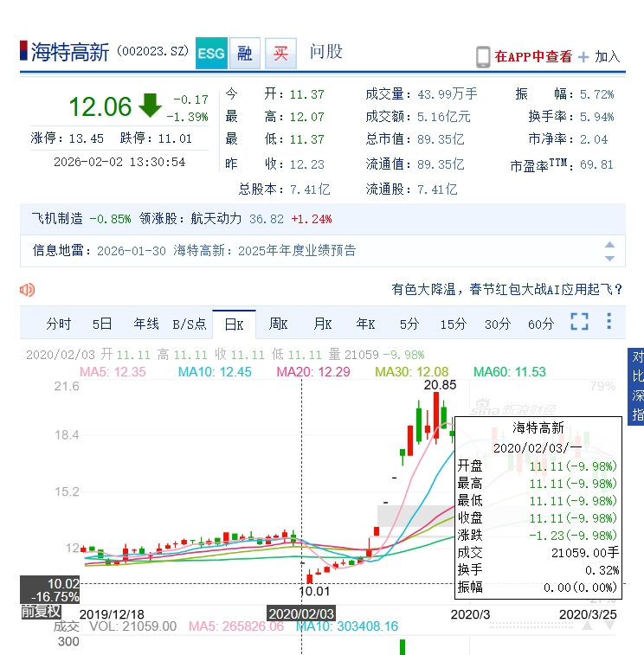The width and height of the screenshot is (644, 655).
Task: Switch to 5日 chart tab
Action: (102, 324)
